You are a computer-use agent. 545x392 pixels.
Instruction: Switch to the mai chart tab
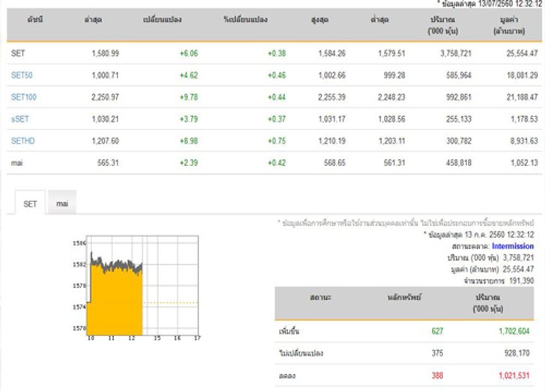tap(62, 203)
